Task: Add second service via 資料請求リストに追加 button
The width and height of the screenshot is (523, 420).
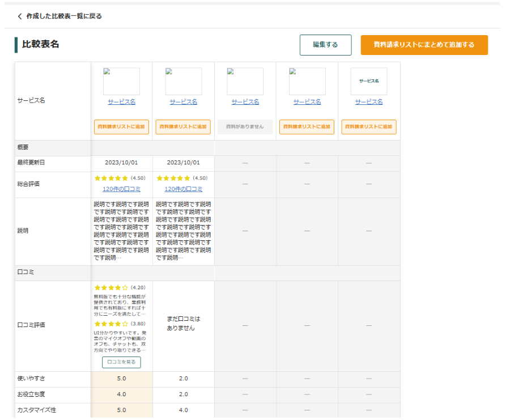Action: [x=183, y=127]
